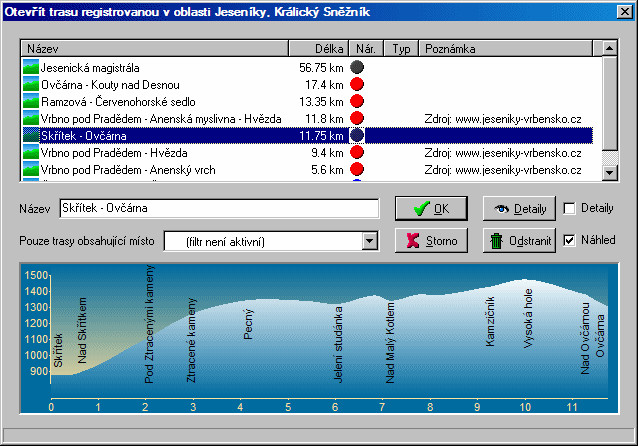Click the route icon beside Ramzová - Červenohorské sedlo
Viewport: 638px width, 446px height.
(x=31, y=101)
